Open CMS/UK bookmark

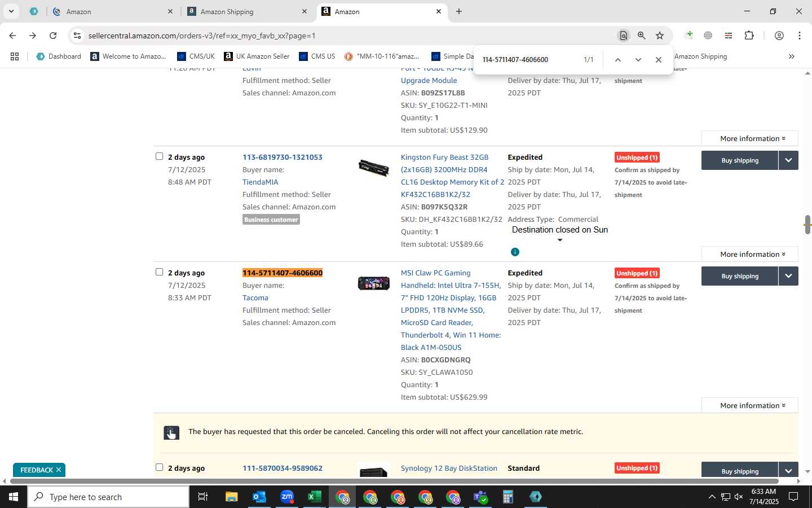[x=196, y=56]
